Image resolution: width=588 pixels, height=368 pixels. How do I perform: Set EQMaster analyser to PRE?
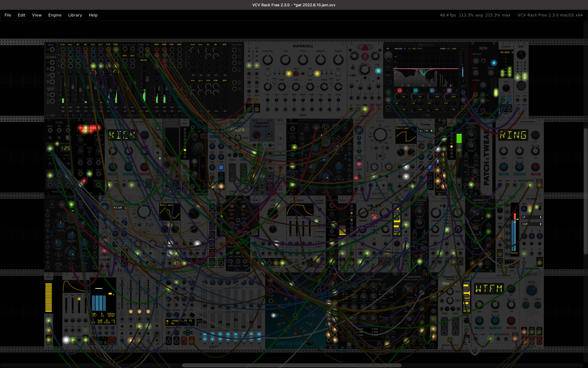tap(409, 49)
